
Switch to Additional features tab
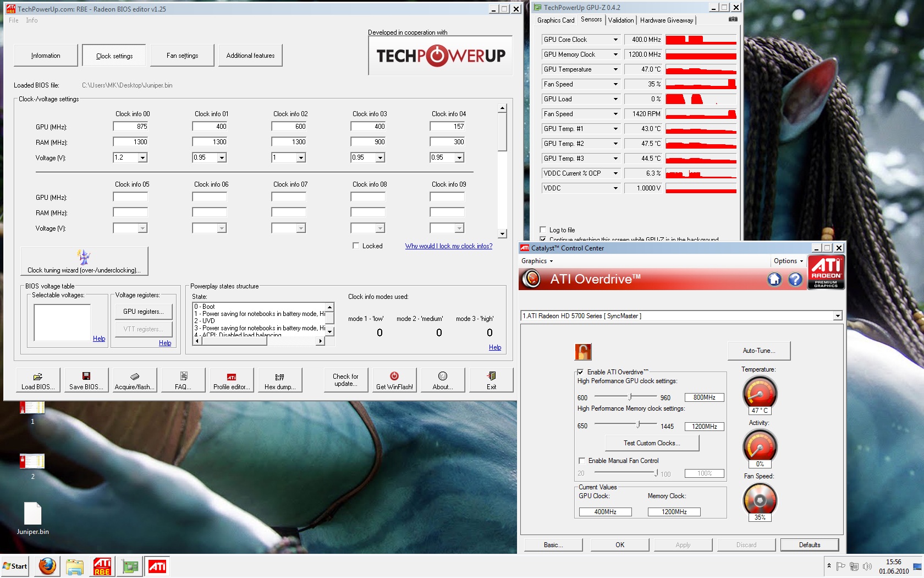click(x=250, y=56)
